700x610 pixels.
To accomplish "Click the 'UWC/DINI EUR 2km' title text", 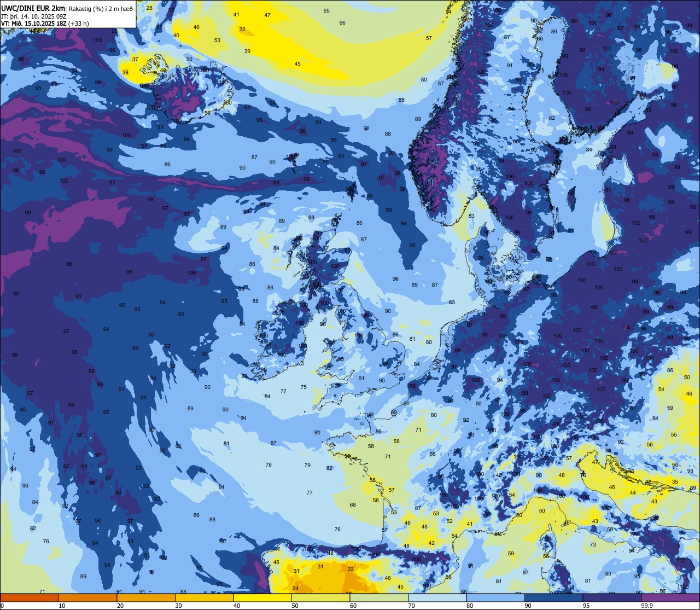I will (x=33, y=8).
